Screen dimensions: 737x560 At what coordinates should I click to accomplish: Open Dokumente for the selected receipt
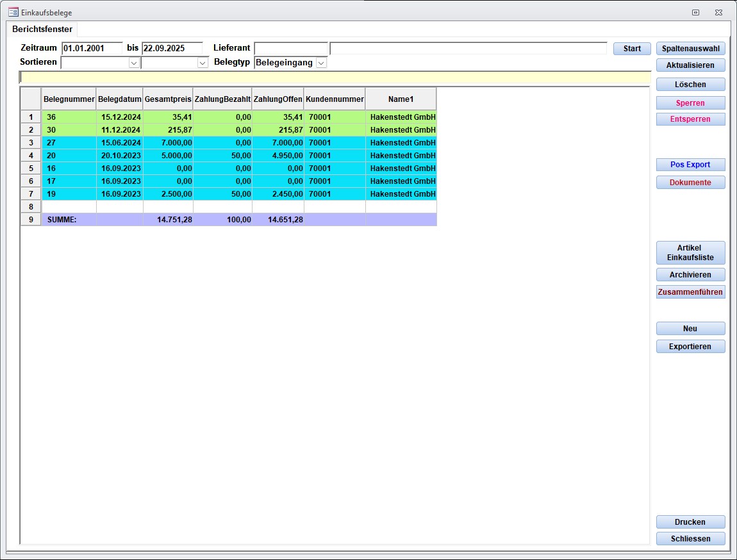tap(690, 183)
